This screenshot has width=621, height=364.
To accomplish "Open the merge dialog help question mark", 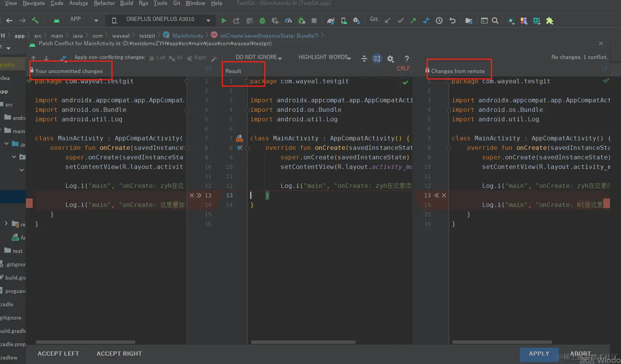I will pyautogui.click(x=407, y=59).
